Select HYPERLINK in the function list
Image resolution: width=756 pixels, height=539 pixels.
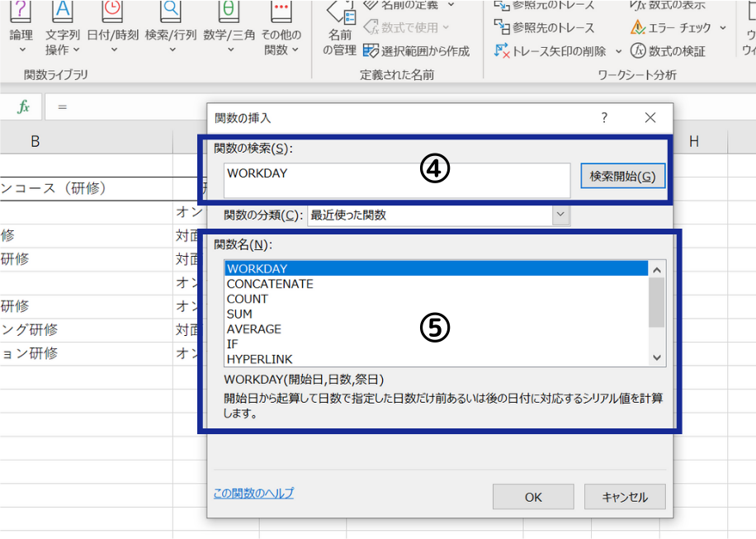click(259, 359)
